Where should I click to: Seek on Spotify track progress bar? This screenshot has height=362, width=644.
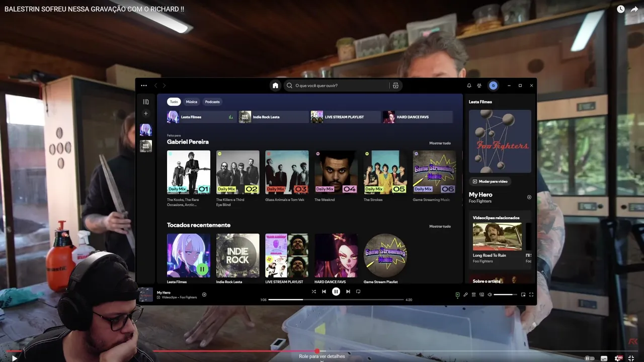(336, 300)
